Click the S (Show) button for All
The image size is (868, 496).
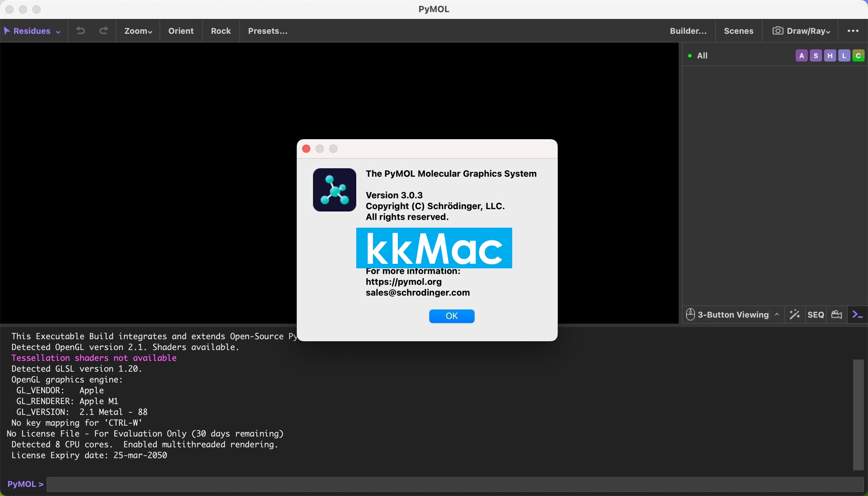pyautogui.click(x=816, y=56)
